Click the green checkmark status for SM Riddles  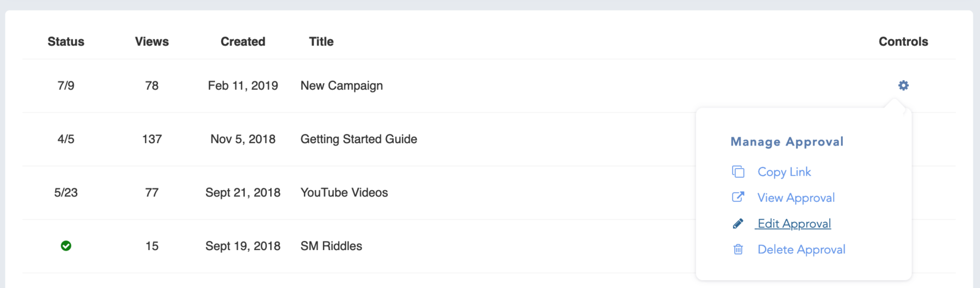coord(66,246)
